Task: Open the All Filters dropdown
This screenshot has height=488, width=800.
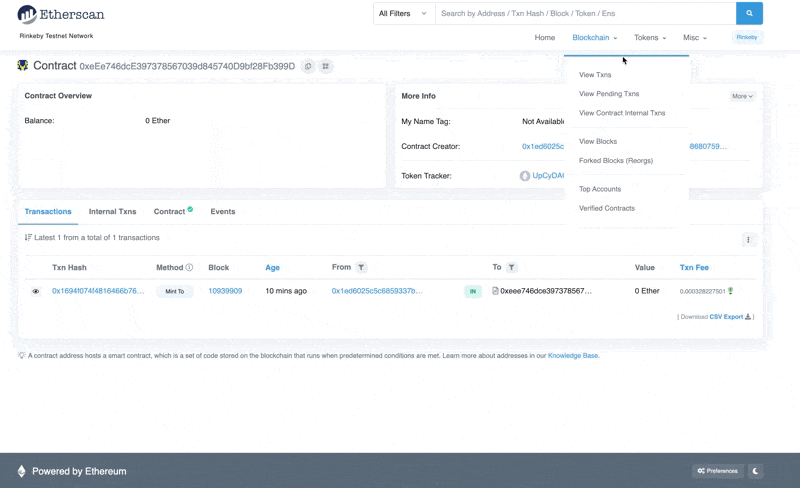Action: 404,14
